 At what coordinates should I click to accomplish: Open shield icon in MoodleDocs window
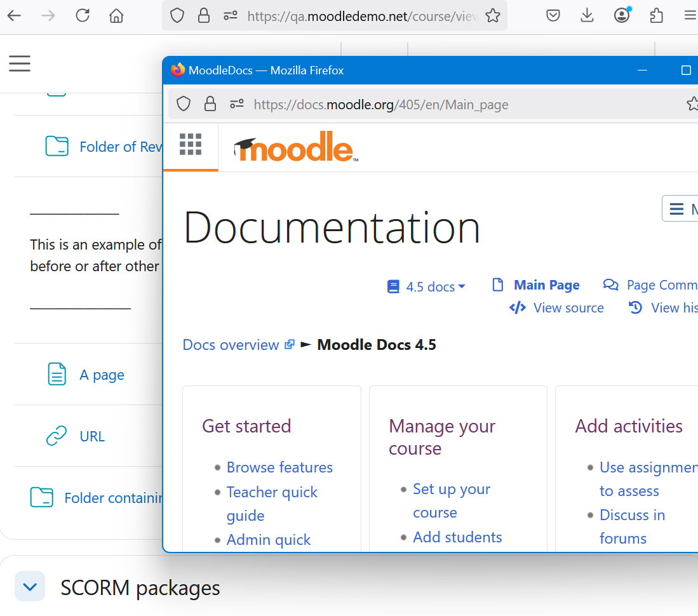[x=184, y=104]
